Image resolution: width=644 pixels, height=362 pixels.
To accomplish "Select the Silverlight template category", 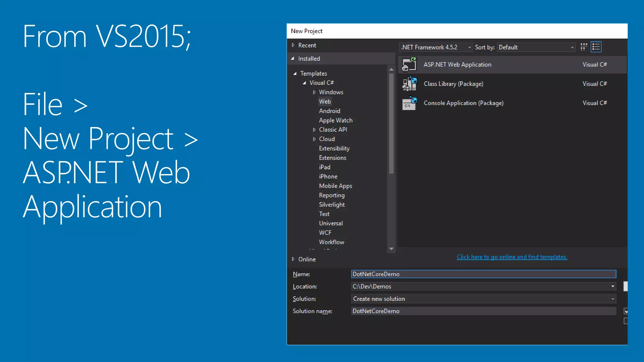I will 332,205.
